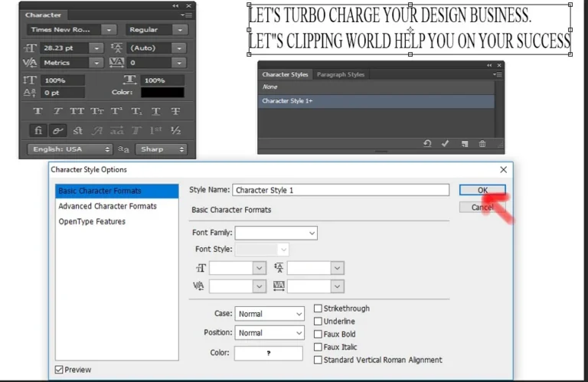The width and height of the screenshot is (588, 382).
Task: Enable Faux Bold checkbox in dialog
Action: [318, 334]
